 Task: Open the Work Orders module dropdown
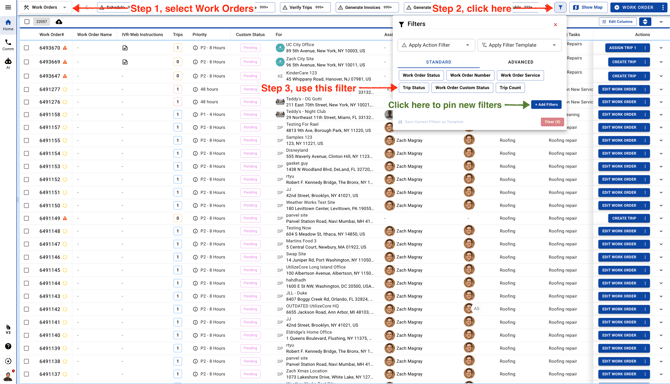point(45,7)
